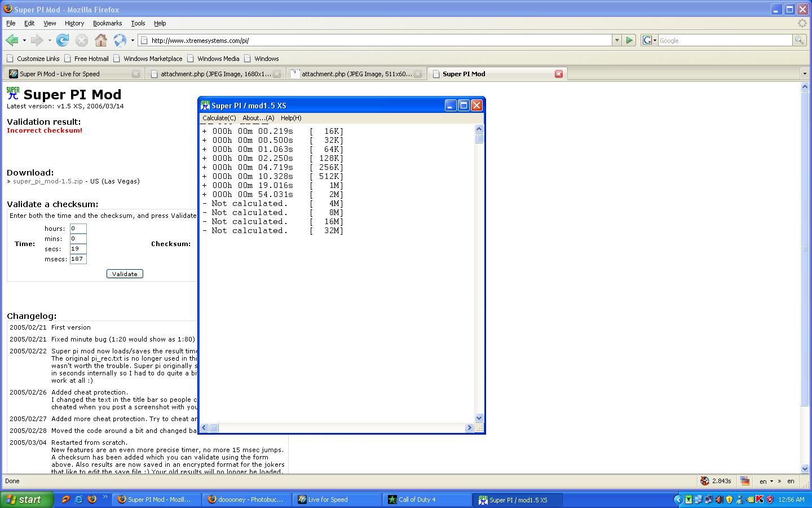Go to the Home page icon
Screen dimensions: 812x508
pos(101,40)
